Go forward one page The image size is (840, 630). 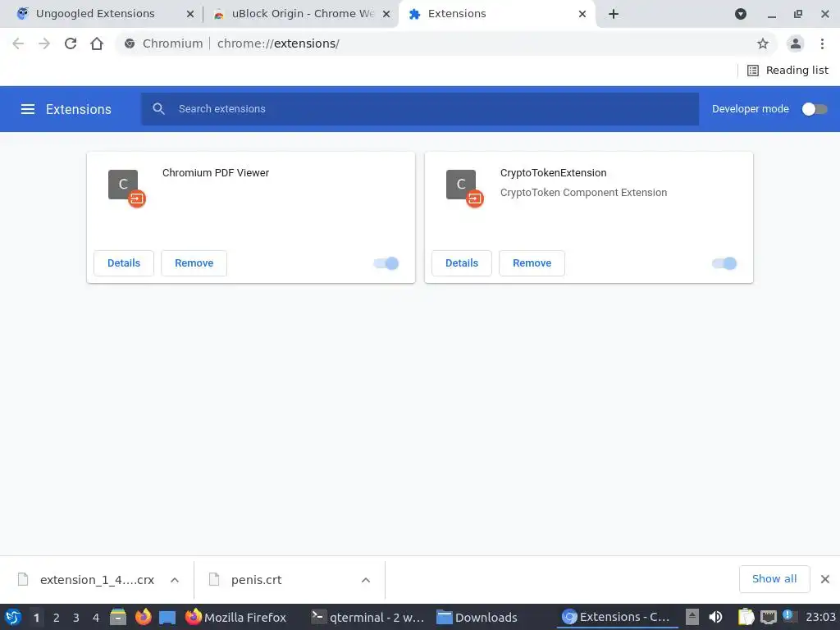point(44,43)
